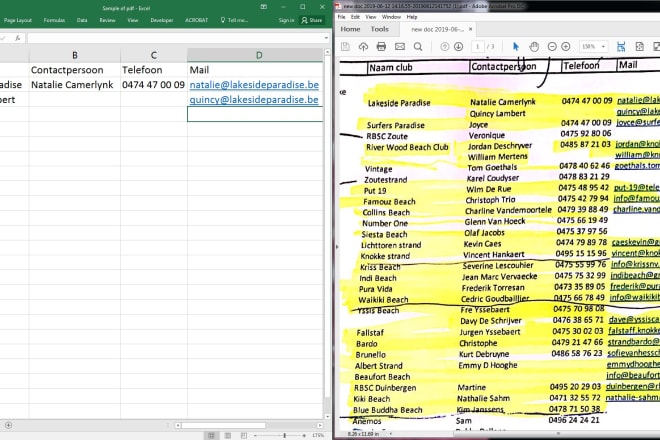The image size is (660, 440).
Task: Switch to the Tools tab in Acrobat
Action: click(x=380, y=29)
